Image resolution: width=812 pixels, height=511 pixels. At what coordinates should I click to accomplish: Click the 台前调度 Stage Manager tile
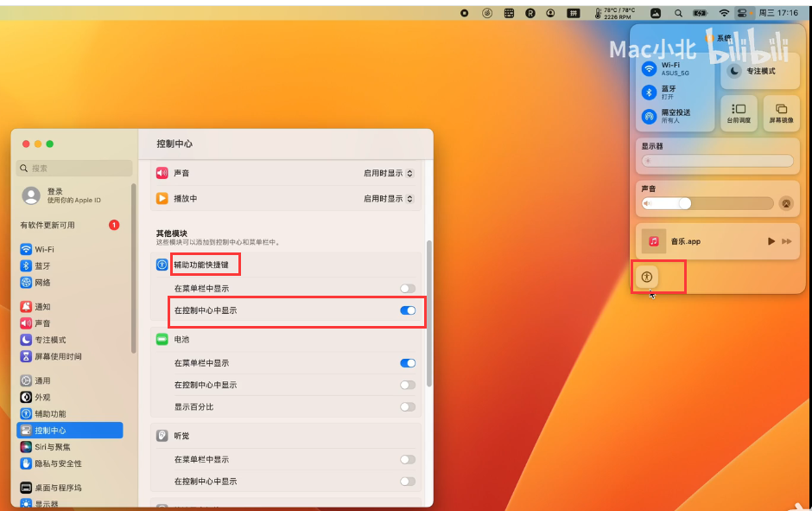click(739, 113)
